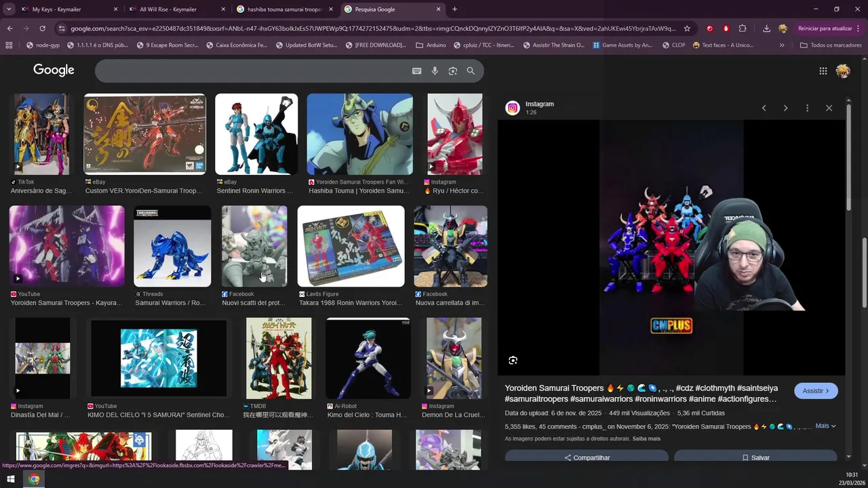Go back in browser history
The width and height of the screenshot is (868, 488).
click(x=9, y=28)
